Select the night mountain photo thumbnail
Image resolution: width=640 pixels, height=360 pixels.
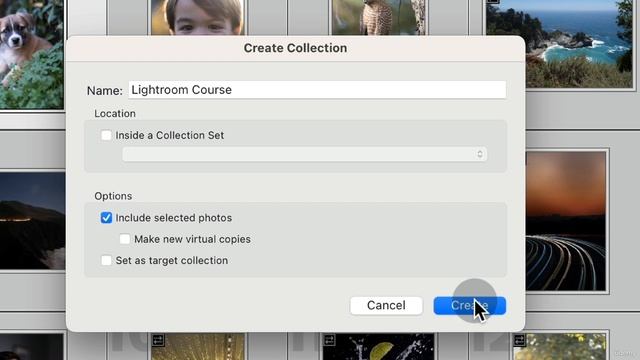click(x=33, y=220)
